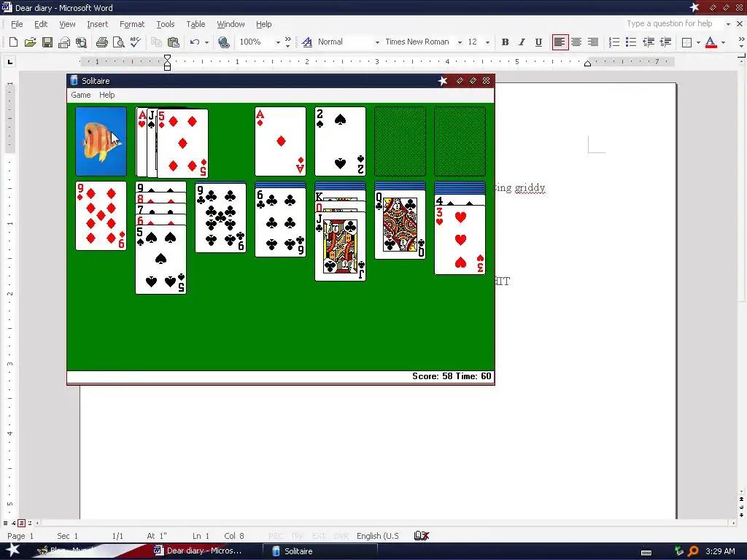
Task: Center the paragraph text
Action: [x=576, y=42]
